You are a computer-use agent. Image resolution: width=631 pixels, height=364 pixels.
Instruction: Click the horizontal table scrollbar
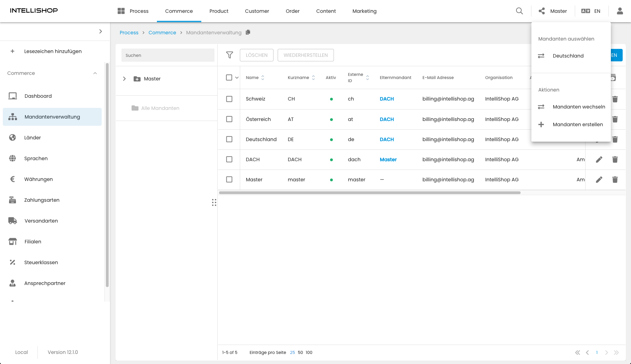click(x=370, y=193)
